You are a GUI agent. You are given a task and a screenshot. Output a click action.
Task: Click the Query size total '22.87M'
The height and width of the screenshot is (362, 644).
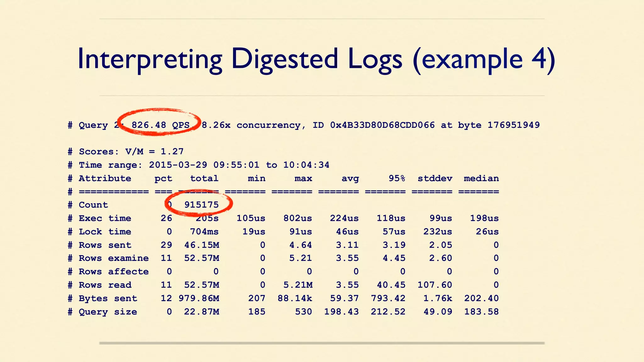202,312
